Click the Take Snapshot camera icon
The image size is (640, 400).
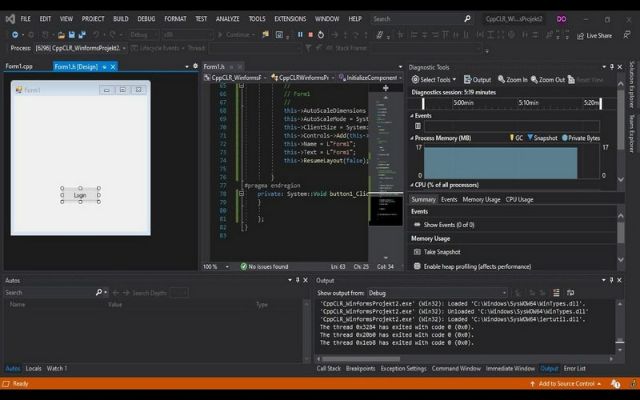[x=417, y=252]
